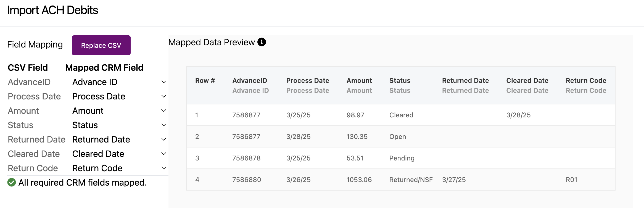Click row number 4 in preview
This screenshot has height=211, width=644.
click(197, 180)
